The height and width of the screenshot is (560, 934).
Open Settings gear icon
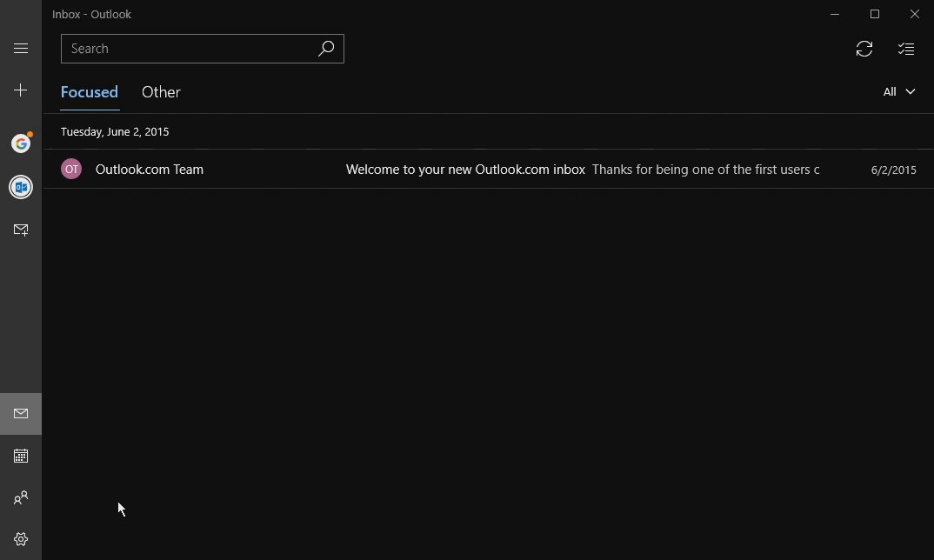tap(21, 539)
